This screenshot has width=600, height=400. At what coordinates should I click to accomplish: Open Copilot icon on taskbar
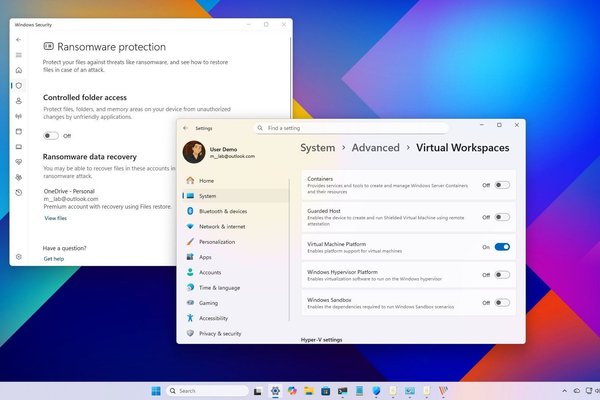coord(292,391)
